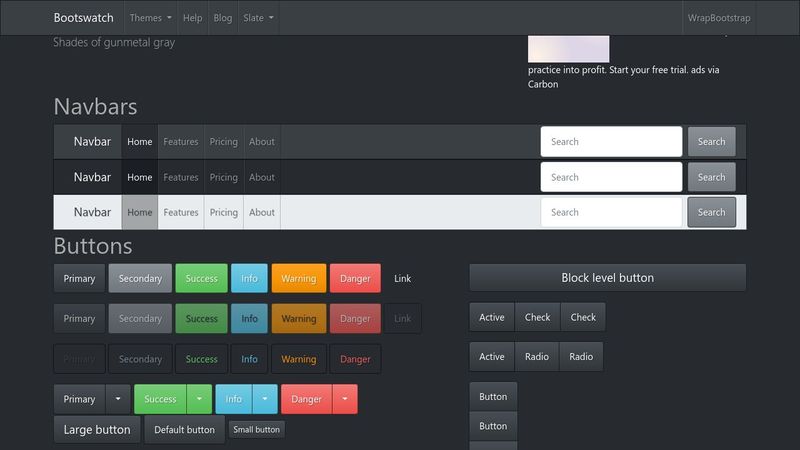Click the Default button
The image size is (800, 450).
[184, 430]
